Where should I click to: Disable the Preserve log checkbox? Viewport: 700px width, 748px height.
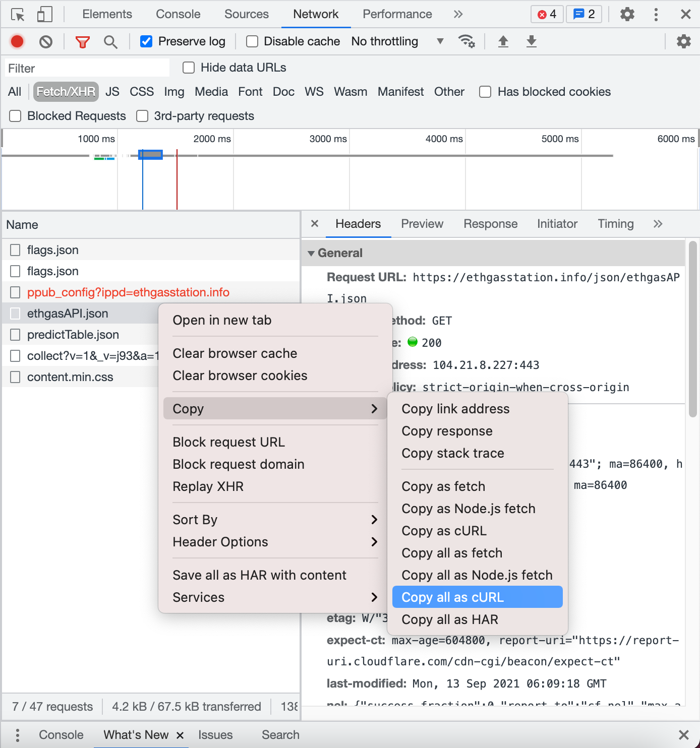tap(146, 41)
